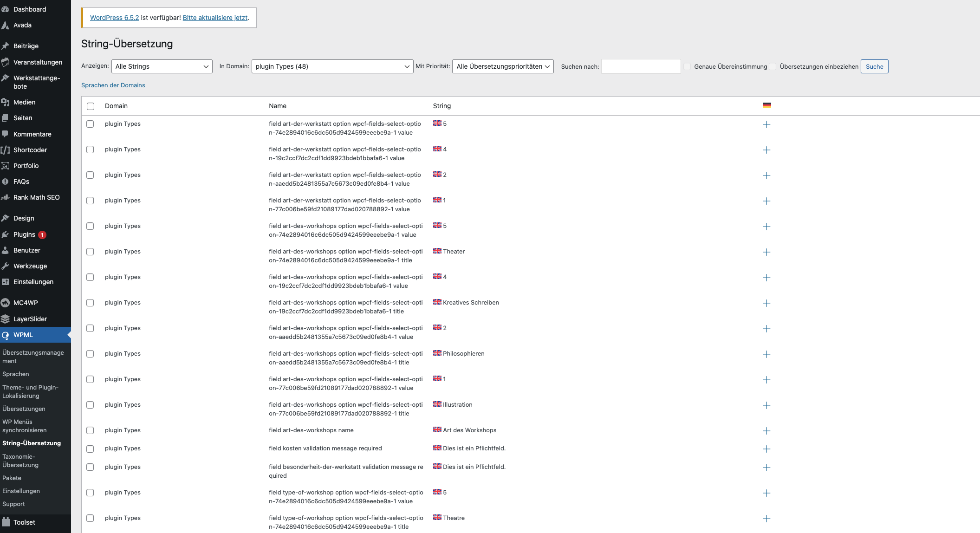The width and height of the screenshot is (980, 533).
Task: Add translation plus for Theatre string
Action: click(766, 519)
